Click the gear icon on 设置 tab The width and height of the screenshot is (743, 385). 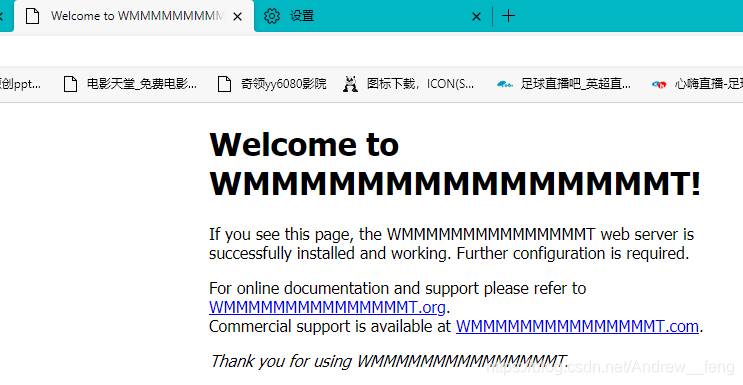point(272,16)
